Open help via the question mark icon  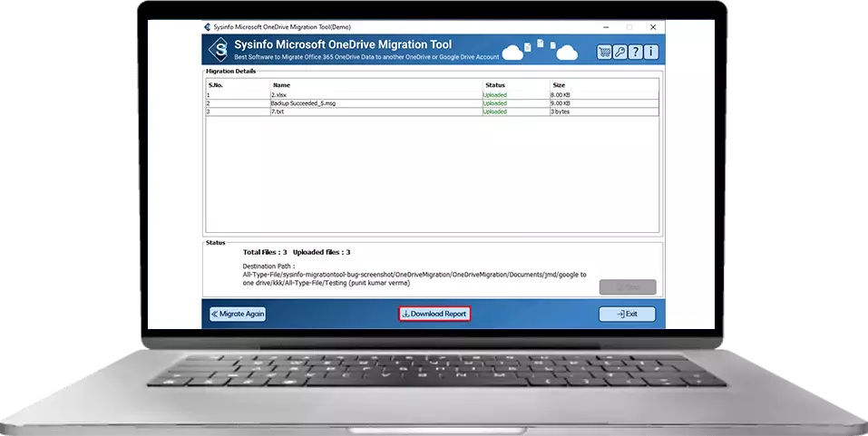(635, 52)
